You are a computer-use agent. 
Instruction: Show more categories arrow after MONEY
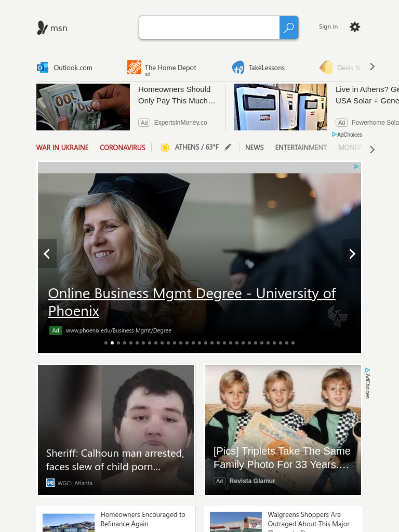[372, 150]
